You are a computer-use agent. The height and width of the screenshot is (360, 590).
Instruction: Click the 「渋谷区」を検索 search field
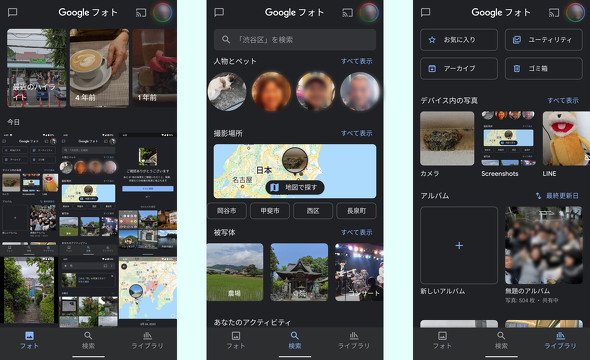coord(295,39)
